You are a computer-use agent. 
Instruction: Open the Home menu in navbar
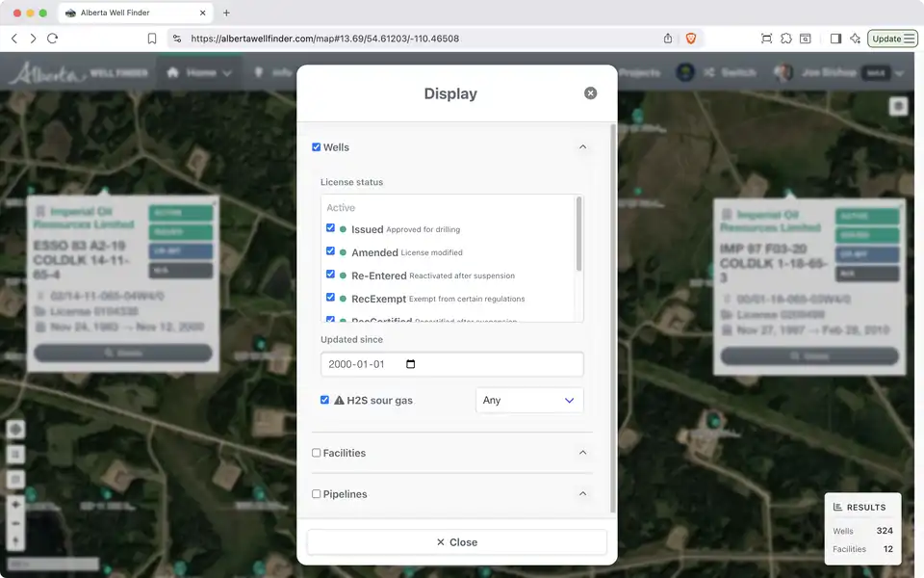(x=199, y=72)
